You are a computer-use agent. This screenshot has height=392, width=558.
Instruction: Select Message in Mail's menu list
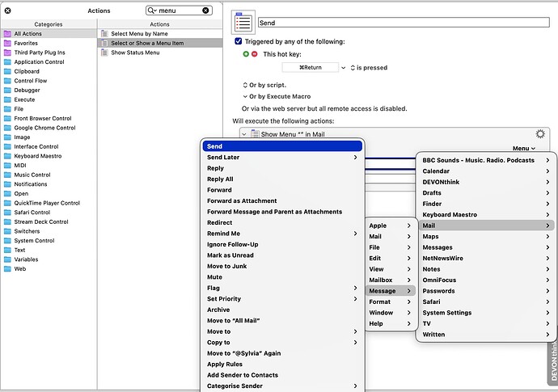point(391,291)
